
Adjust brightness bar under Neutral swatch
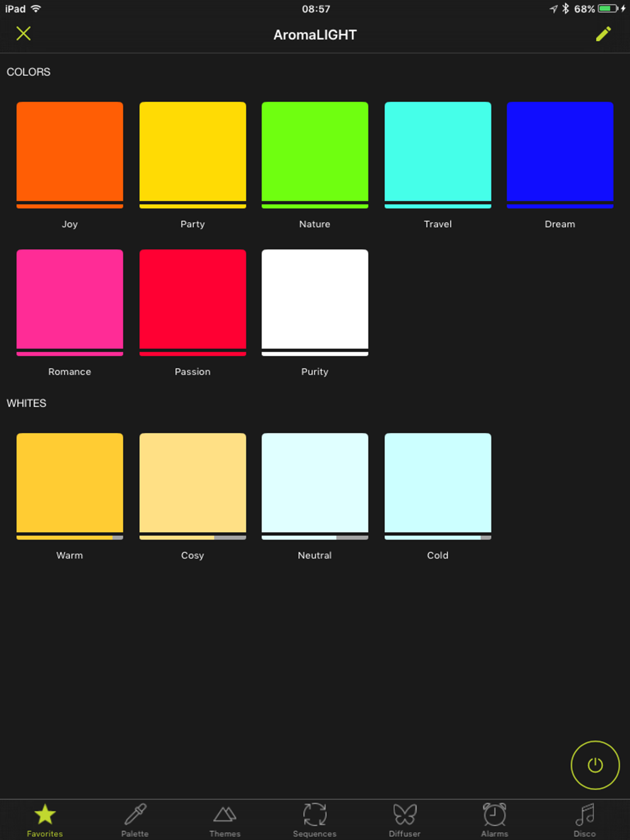point(315,538)
